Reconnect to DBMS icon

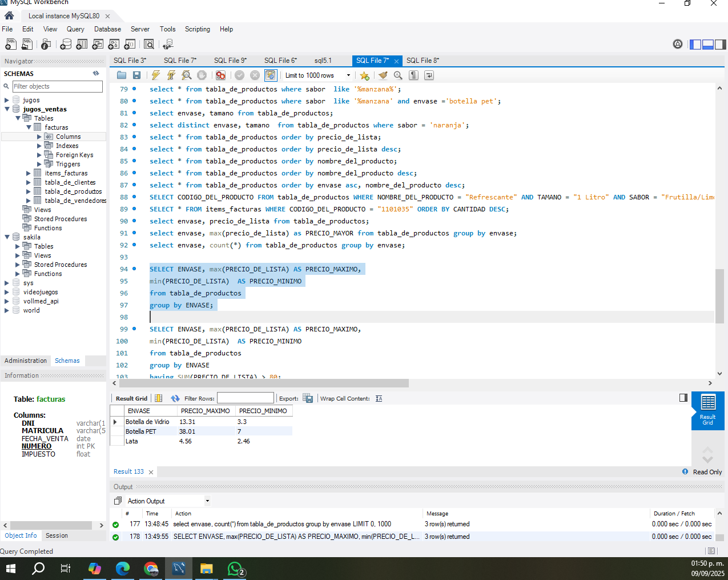(168, 44)
